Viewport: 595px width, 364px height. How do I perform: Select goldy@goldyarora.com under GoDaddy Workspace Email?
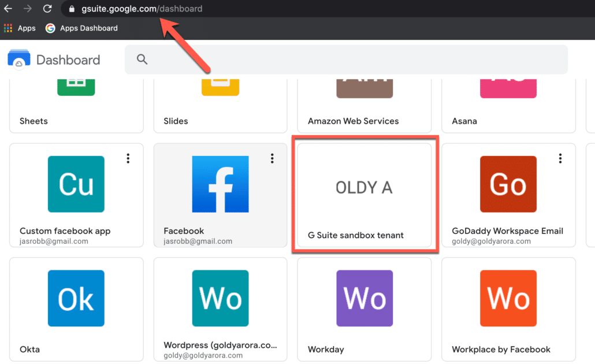pyautogui.click(x=491, y=241)
